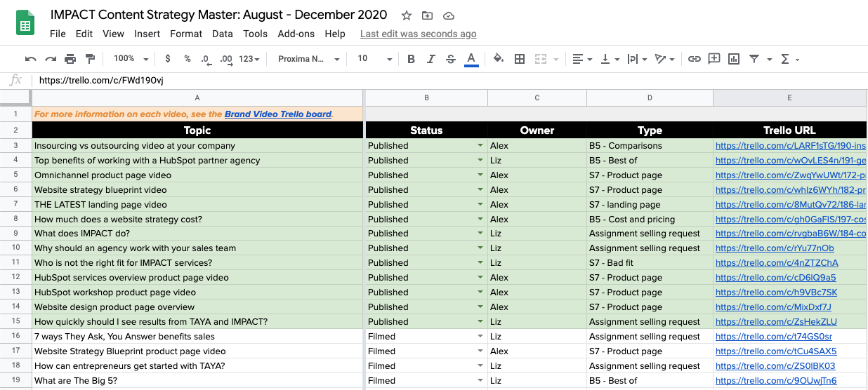Open the Add-ons menu
Image resolution: width=868 pixels, height=390 pixels.
(x=296, y=34)
